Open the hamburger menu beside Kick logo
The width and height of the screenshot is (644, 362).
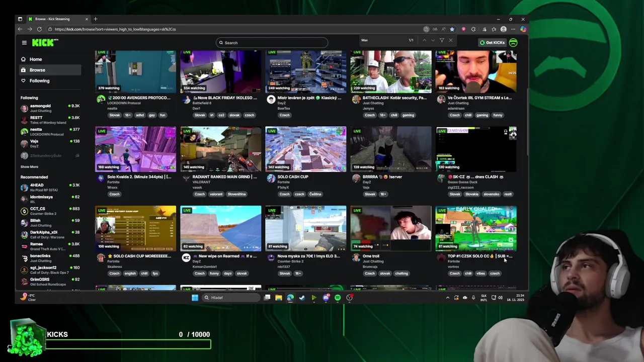coord(24,43)
